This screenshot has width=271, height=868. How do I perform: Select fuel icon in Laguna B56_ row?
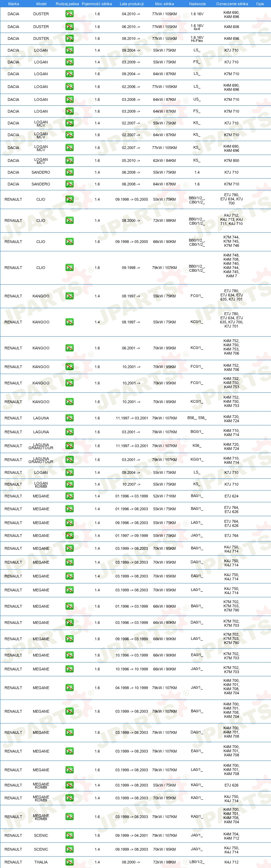69,418
